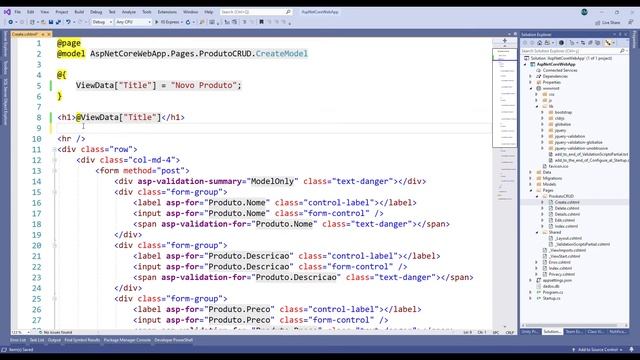Open the notifications bell in the status bar
640x360 pixels.
[x=631, y=349]
